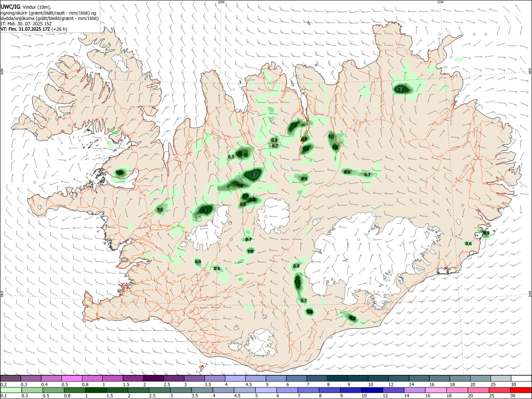The width and height of the screenshot is (532, 399).
Task: Click the lavender 4 mm snow legend swatch
Action: pyautogui.click(x=235, y=379)
